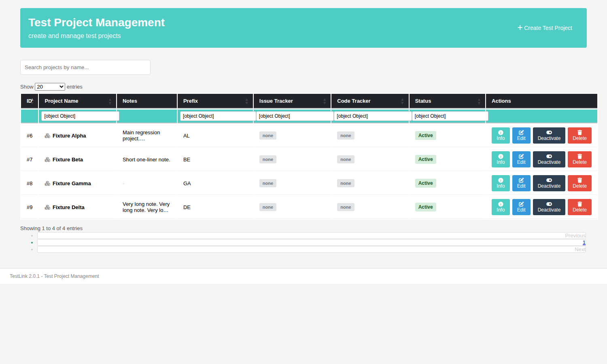607x364 pixels.
Task: Click the Previous pagination link
Action: [x=575, y=236]
